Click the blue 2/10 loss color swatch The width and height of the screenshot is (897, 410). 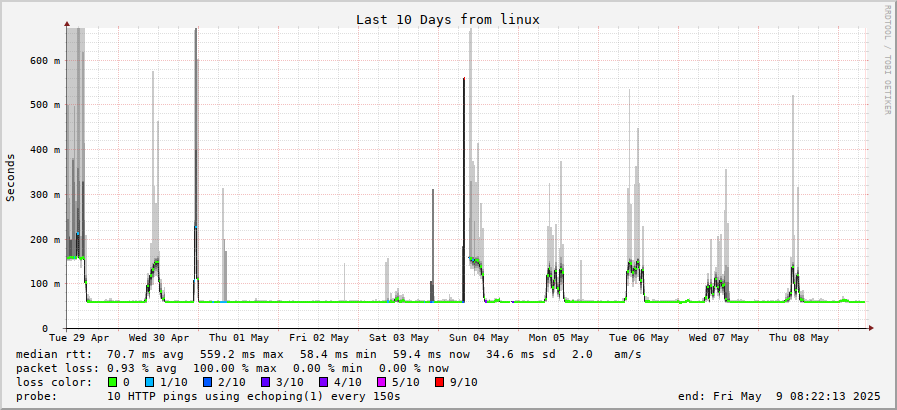coord(209,382)
